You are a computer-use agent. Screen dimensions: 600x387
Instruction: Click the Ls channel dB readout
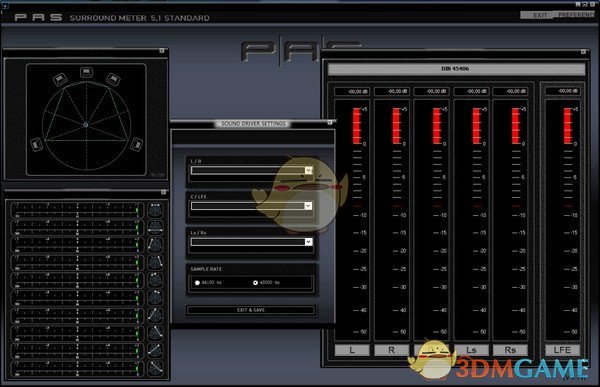tap(471, 91)
